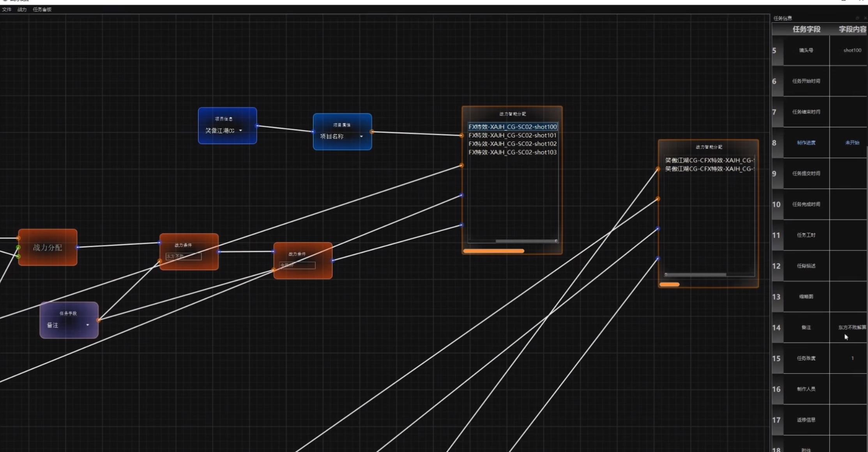868x452 pixels.
Task: Click the 备注 field cell in the table
Action: (x=806, y=327)
